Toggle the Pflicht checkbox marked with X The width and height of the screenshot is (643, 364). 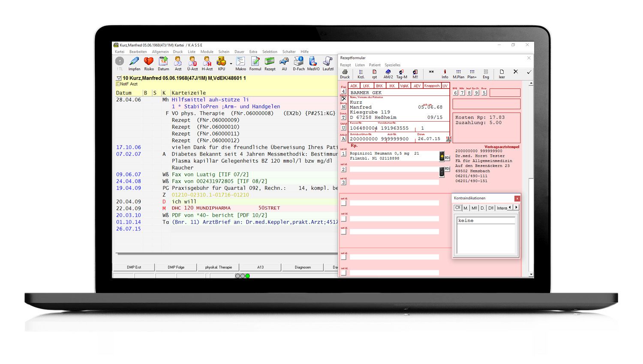343,98
